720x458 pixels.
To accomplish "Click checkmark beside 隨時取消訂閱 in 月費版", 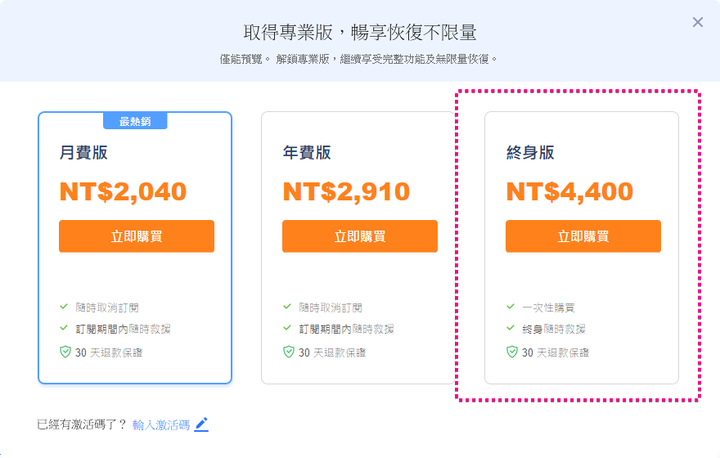I will 64,306.
